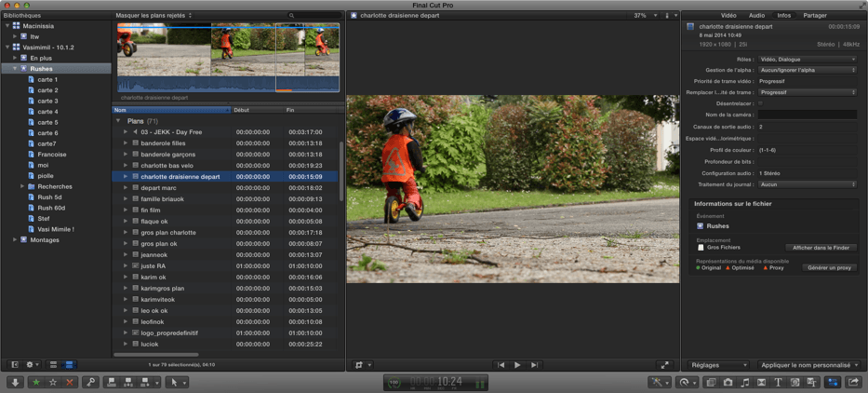Click the red Reject X button

[x=69, y=382]
